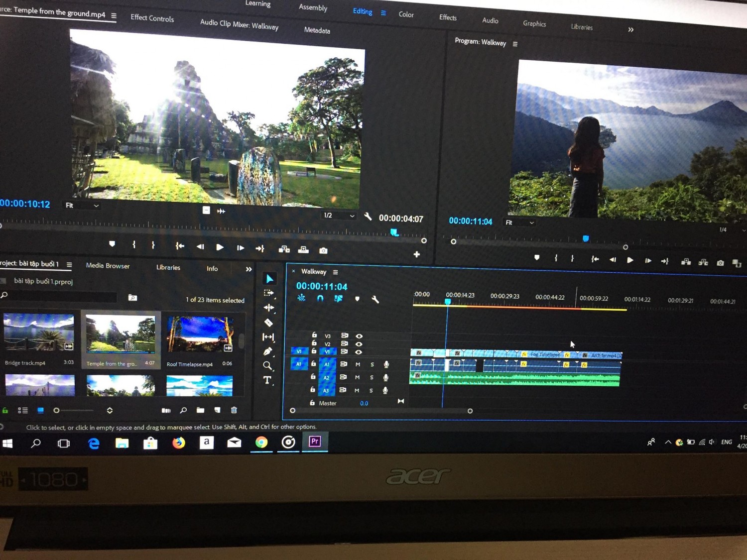Toggle lock on V3 track
This screenshot has height=560, width=747.
[x=314, y=335]
